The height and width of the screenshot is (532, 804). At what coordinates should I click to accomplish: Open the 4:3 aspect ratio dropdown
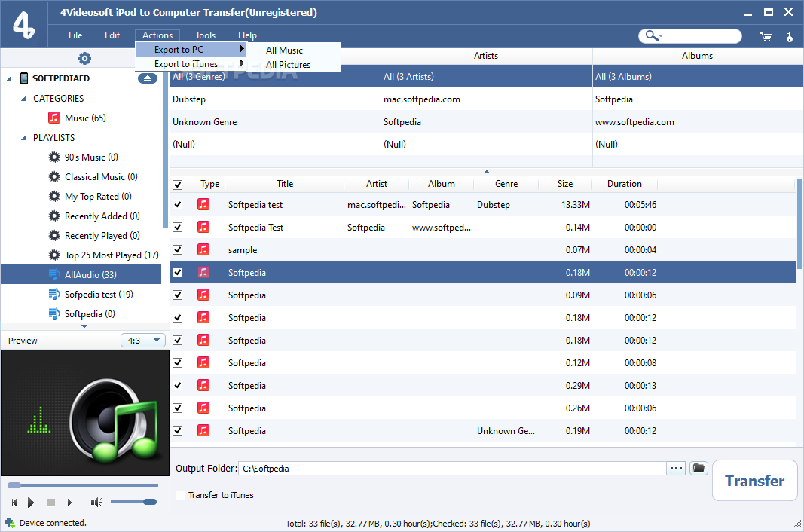143,340
